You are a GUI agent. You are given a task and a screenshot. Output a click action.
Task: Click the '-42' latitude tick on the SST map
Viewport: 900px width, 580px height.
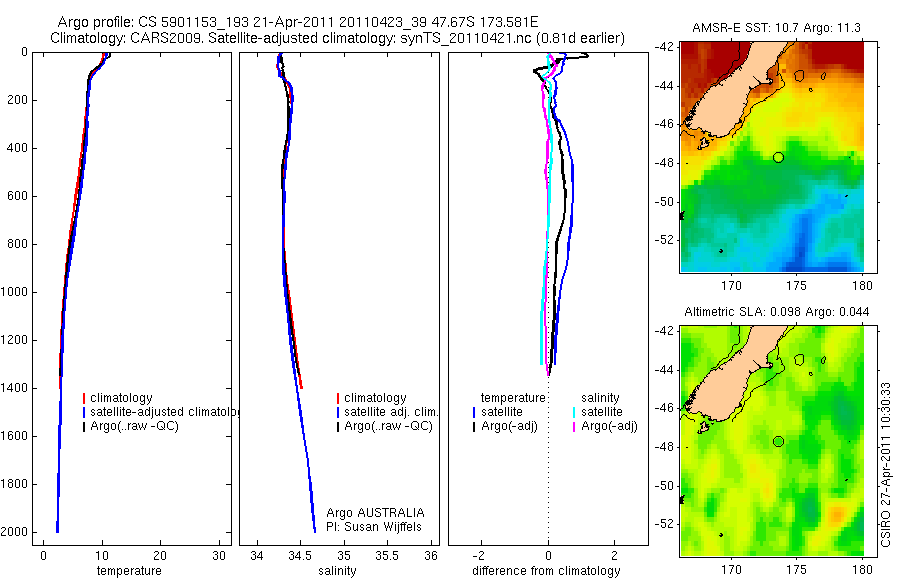tap(664, 47)
